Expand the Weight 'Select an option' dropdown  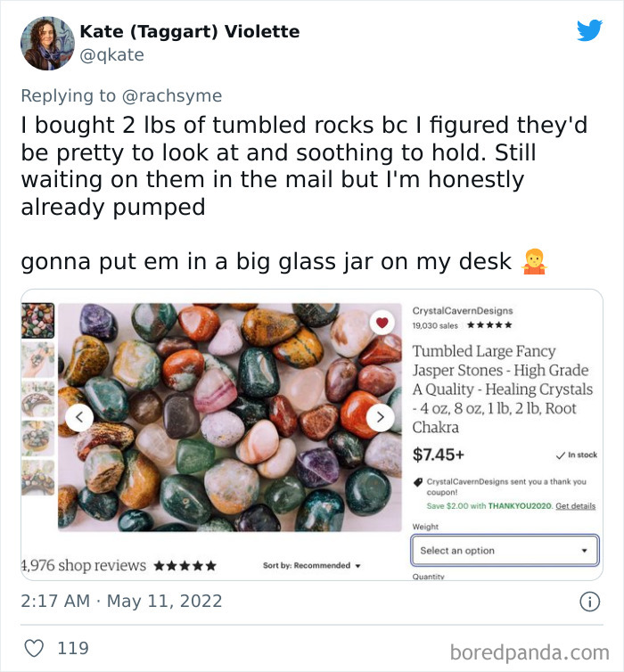pos(505,550)
